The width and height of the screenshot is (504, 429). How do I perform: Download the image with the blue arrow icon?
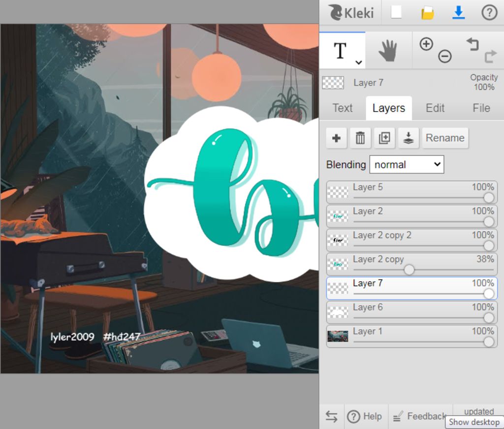458,13
